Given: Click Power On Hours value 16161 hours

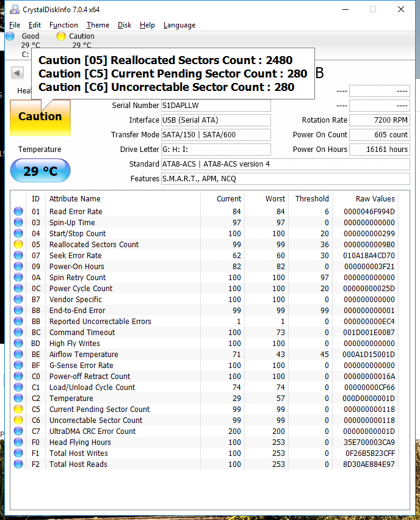Looking at the screenshot, I should click(x=380, y=150).
